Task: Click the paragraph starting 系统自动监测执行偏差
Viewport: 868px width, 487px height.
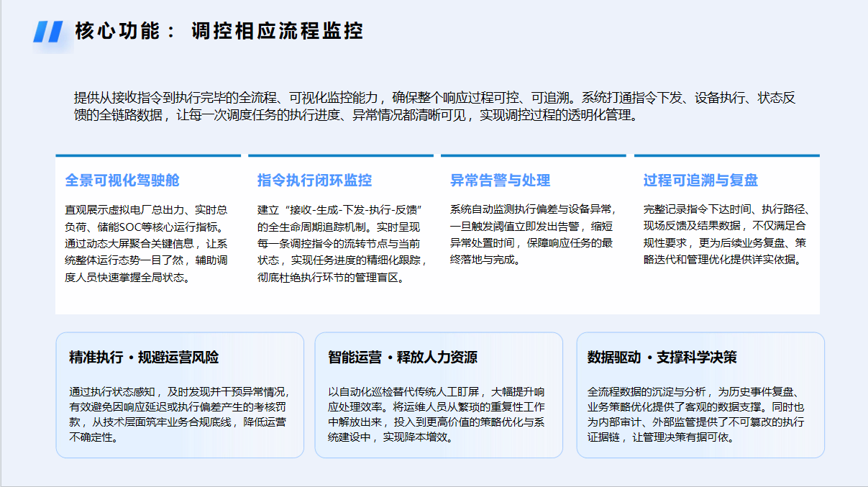Action: pos(533,235)
